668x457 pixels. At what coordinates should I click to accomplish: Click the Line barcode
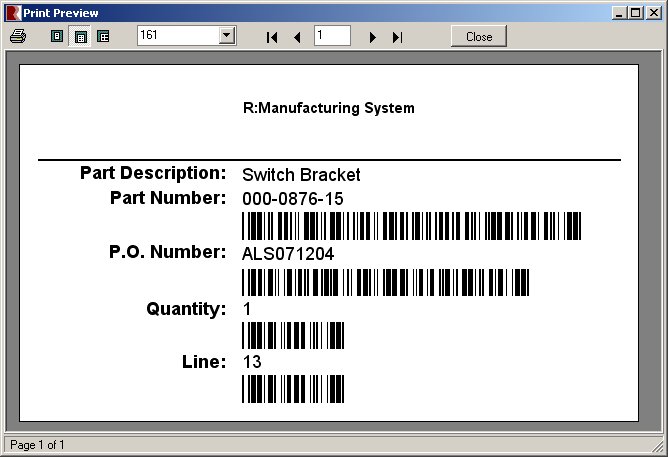pyautogui.click(x=293, y=388)
